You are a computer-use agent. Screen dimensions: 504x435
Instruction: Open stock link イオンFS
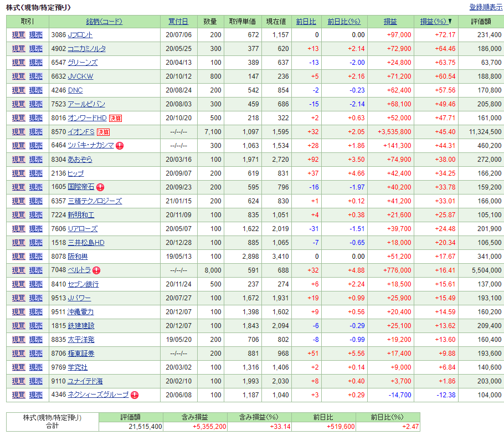(81, 131)
